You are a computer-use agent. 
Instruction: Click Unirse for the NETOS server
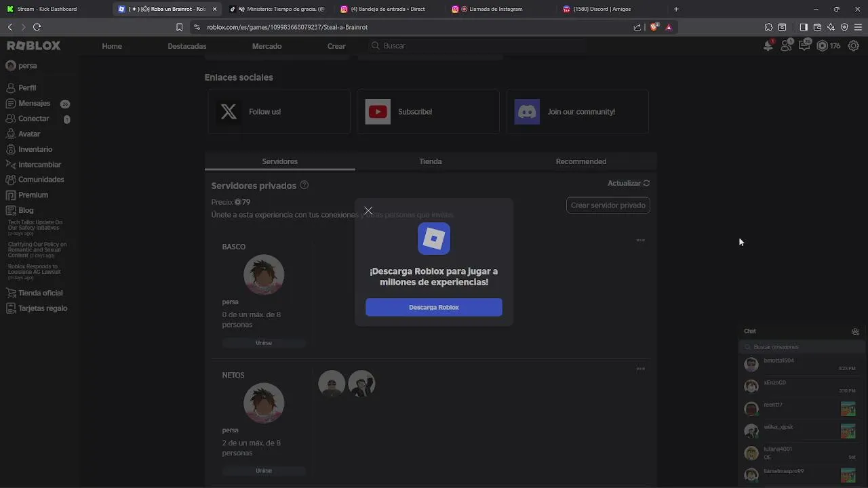tap(264, 470)
